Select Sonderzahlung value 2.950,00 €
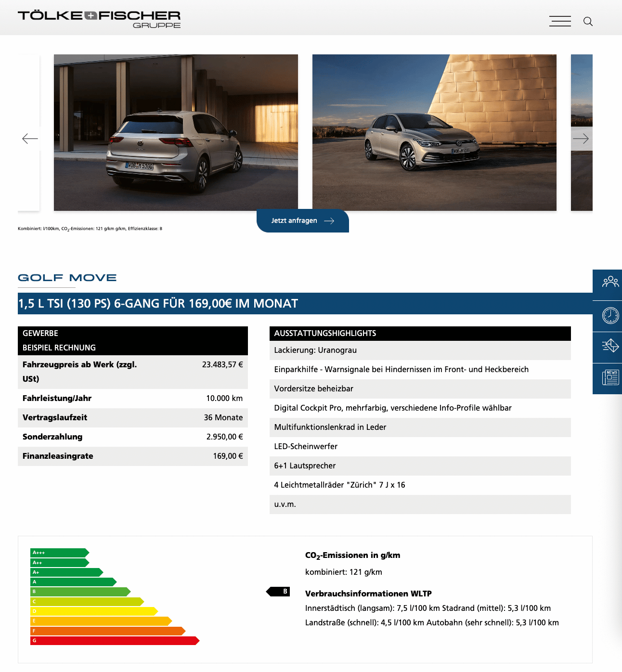 pyautogui.click(x=225, y=437)
